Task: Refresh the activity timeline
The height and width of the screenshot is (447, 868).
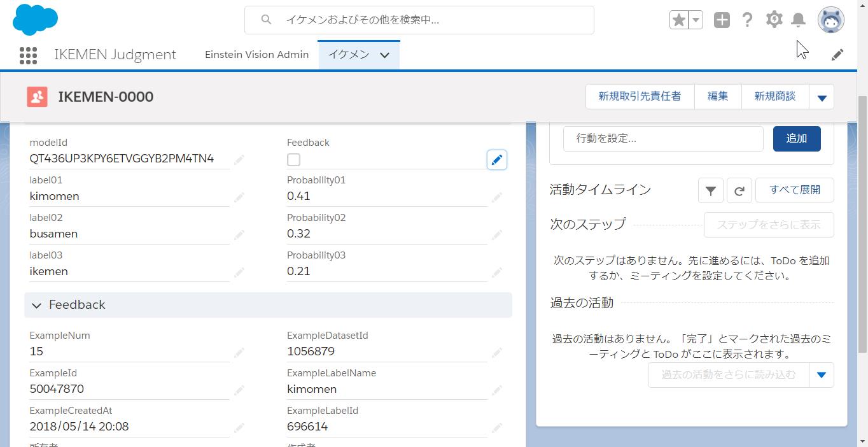Action: point(739,190)
